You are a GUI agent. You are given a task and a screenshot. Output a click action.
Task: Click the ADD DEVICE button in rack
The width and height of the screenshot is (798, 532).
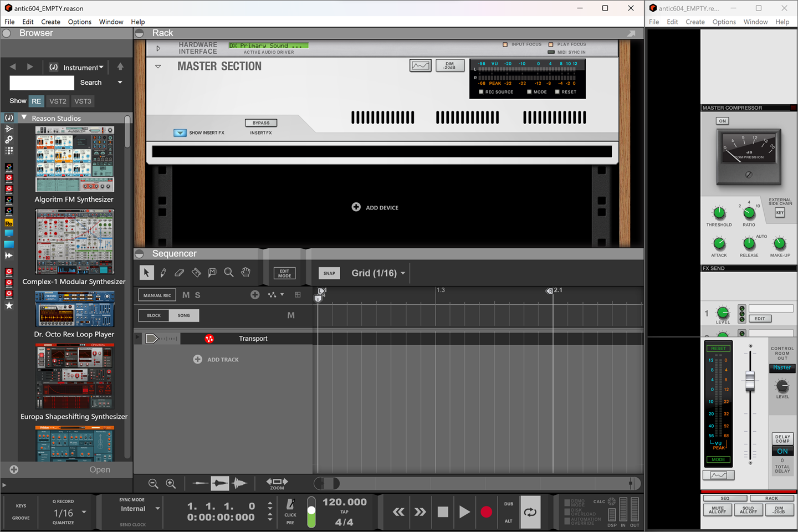[x=375, y=207]
